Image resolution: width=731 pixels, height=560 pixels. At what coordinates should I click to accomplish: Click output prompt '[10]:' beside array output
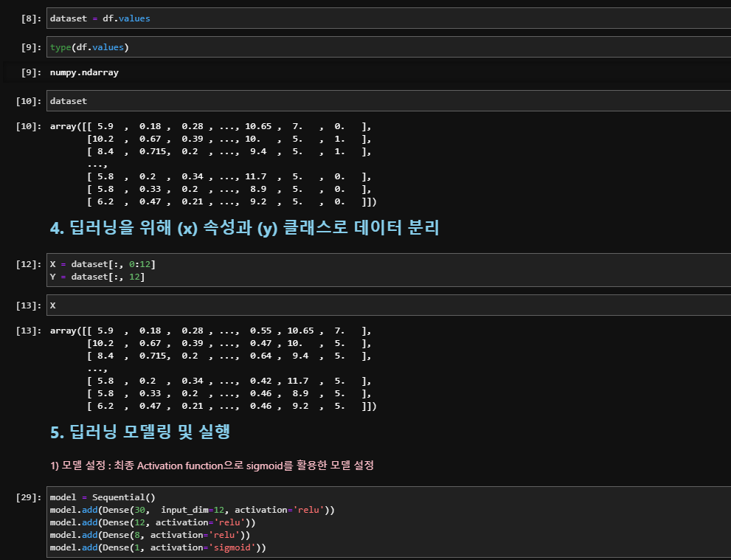tap(29, 126)
